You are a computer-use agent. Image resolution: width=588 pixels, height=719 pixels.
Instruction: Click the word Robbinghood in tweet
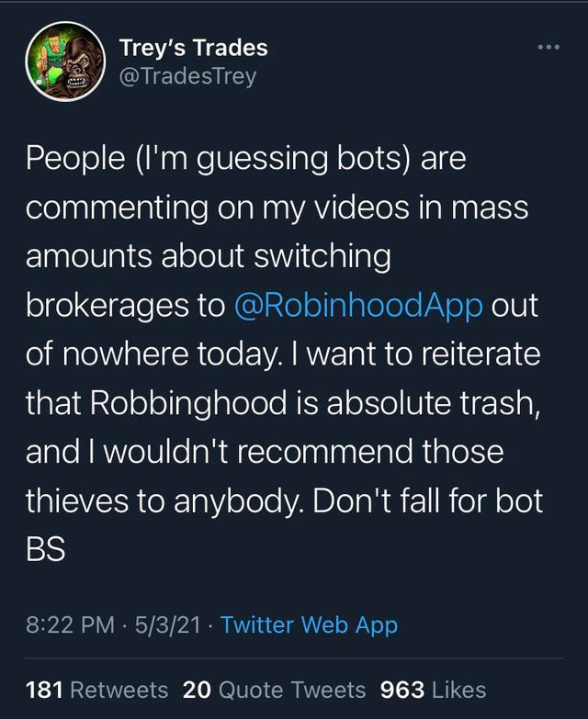point(188,403)
